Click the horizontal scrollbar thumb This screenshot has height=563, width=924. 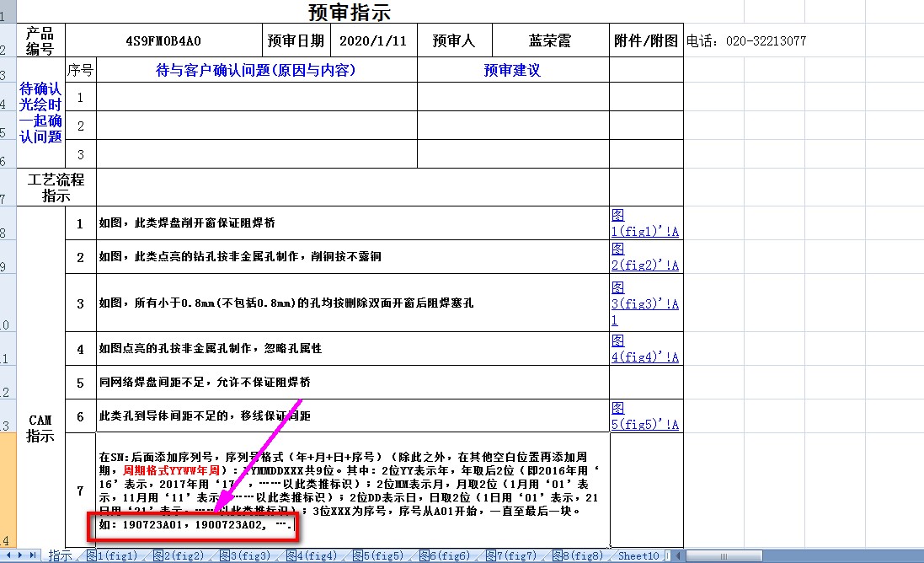pyautogui.click(x=724, y=556)
